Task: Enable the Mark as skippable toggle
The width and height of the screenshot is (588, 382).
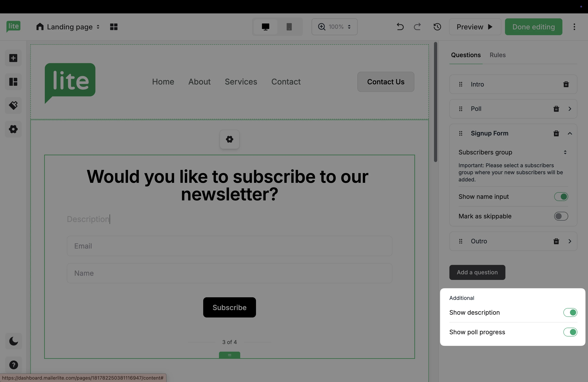Action: [561, 216]
